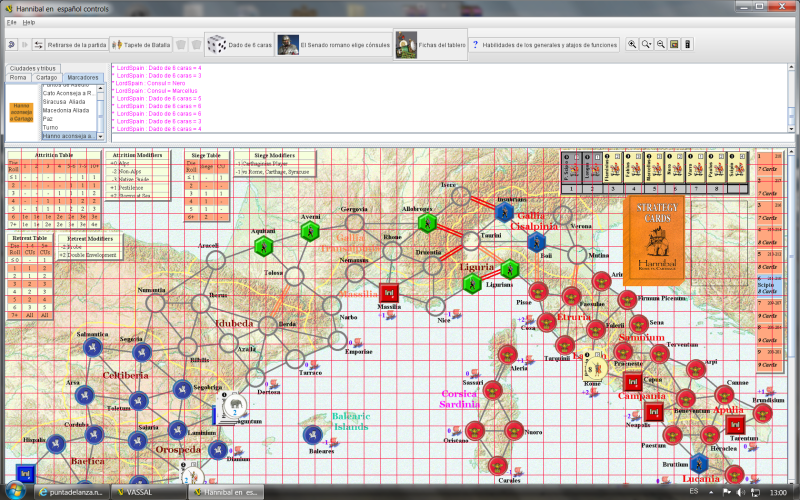Viewport: 800px width, 500px height.
Task: Select the Paulus general card
Action: (716, 168)
